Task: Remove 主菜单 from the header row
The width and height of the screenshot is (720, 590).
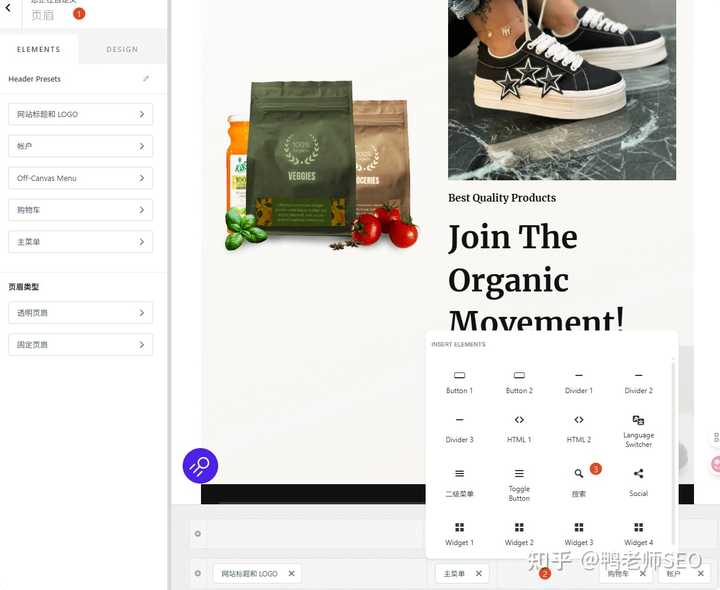Action: point(478,574)
